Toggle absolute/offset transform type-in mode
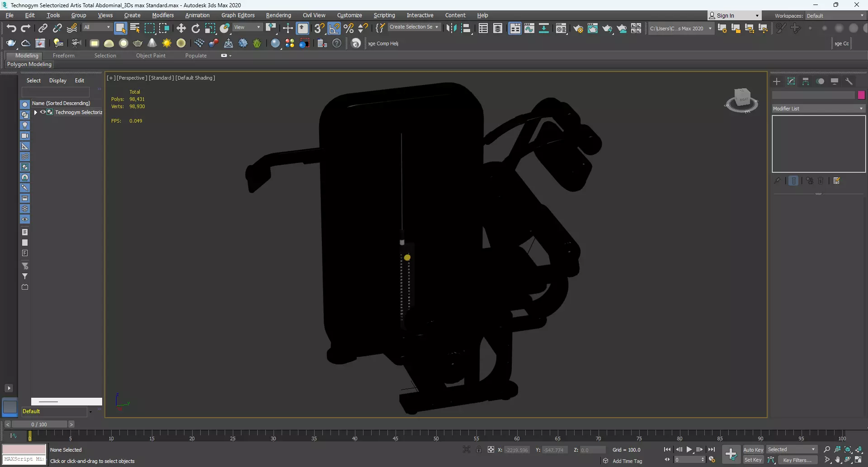Image resolution: width=868 pixels, height=467 pixels. click(491, 449)
